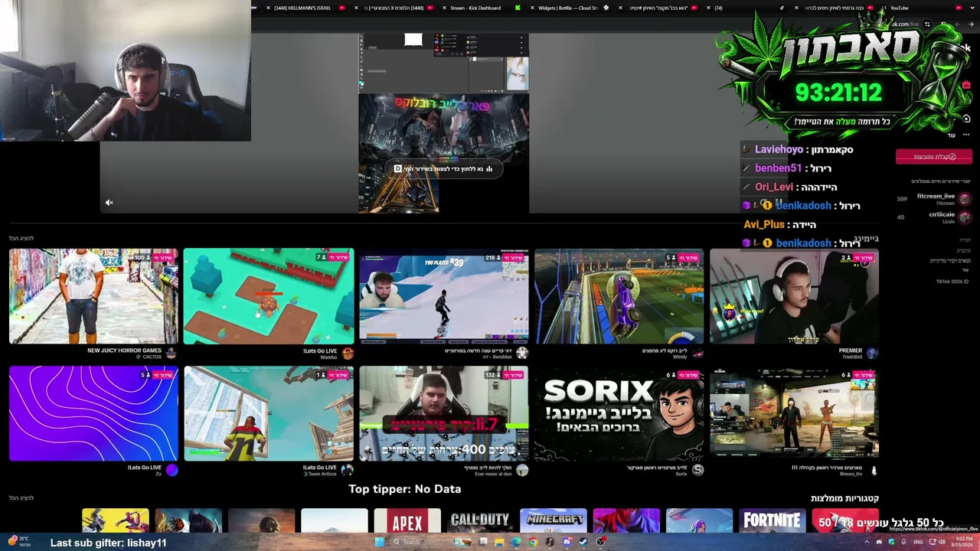This screenshot has height=551, width=980.
Task: Select the Call of Duty category card
Action: tap(480, 520)
